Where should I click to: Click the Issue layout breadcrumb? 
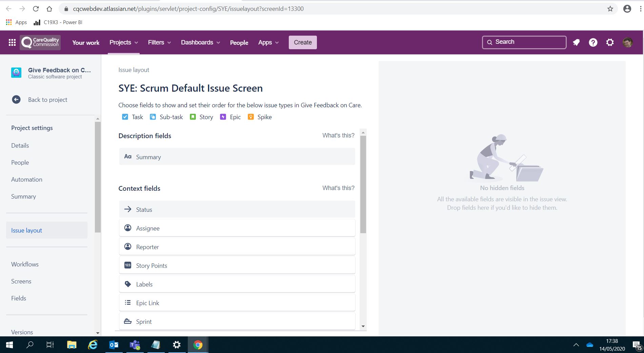tap(134, 70)
